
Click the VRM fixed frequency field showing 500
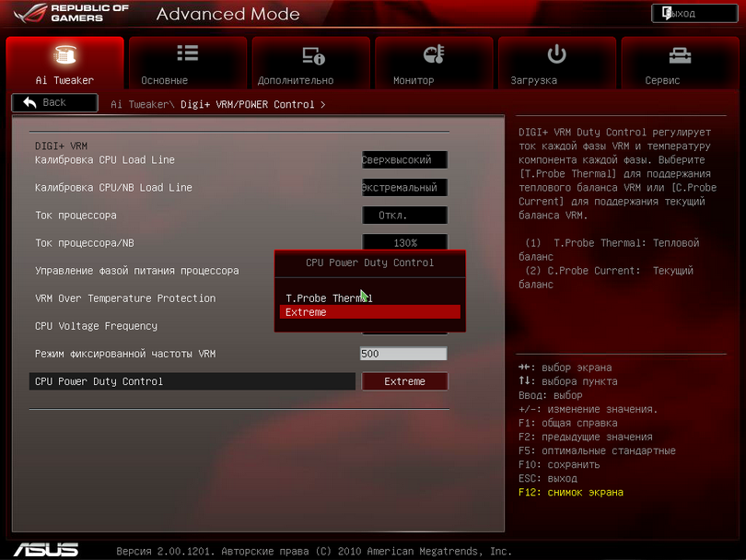coord(403,354)
